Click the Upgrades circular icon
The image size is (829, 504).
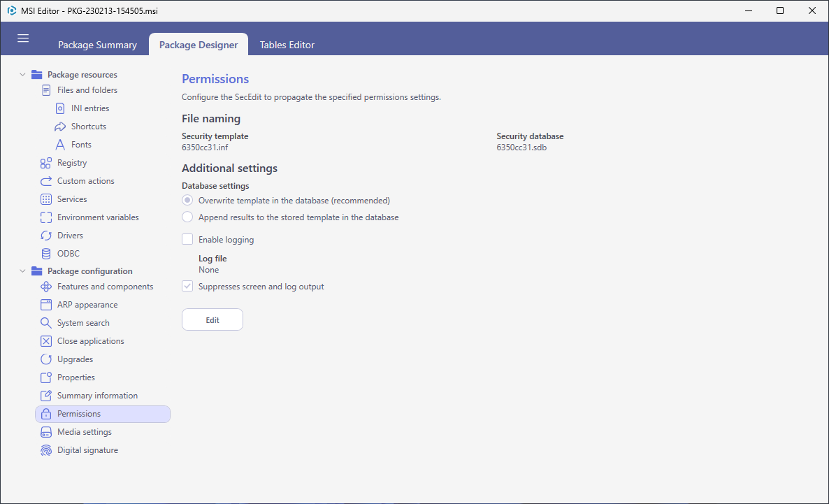46,359
